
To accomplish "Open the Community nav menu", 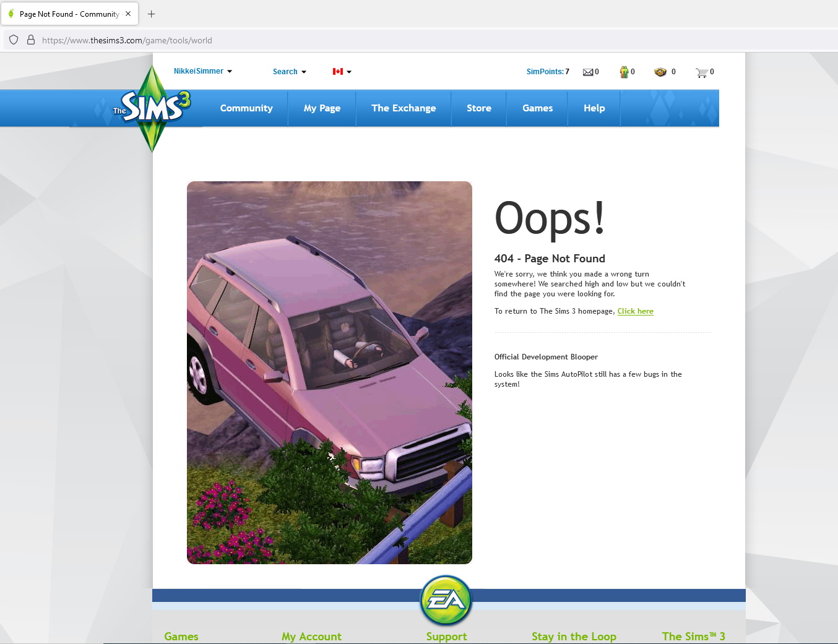I will tap(246, 108).
